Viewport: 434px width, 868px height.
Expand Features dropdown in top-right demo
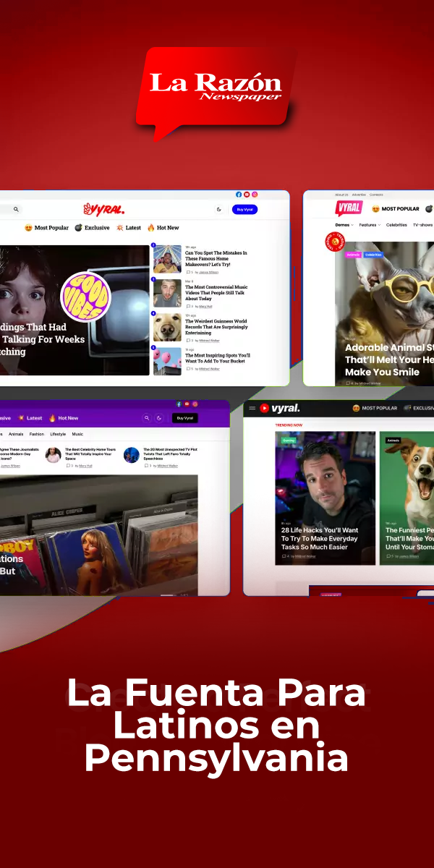coord(370,225)
